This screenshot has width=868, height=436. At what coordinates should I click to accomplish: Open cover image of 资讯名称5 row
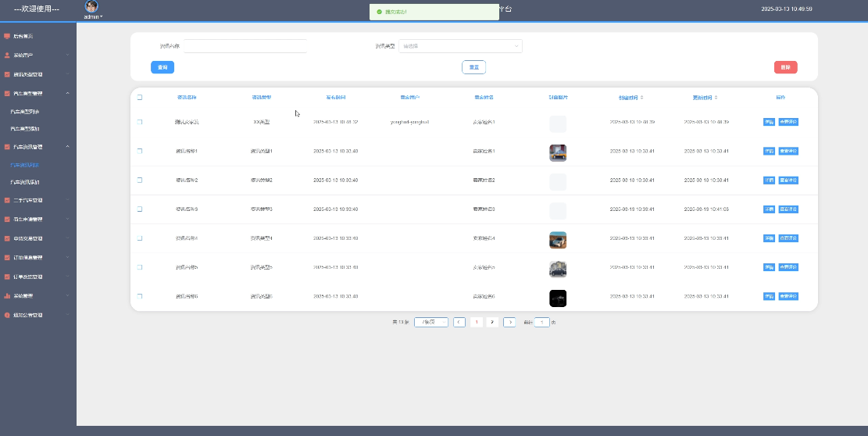558,269
